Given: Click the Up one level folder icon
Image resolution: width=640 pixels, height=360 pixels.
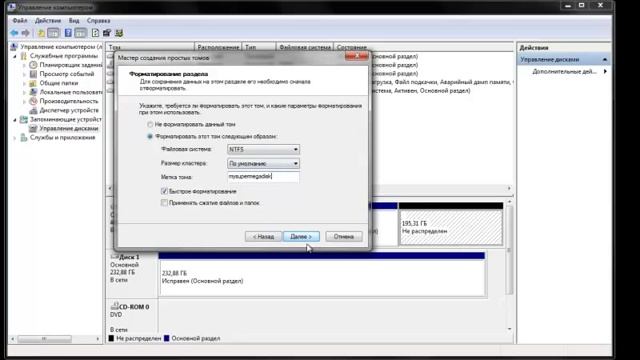Looking at the screenshot, I should [41, 33].
